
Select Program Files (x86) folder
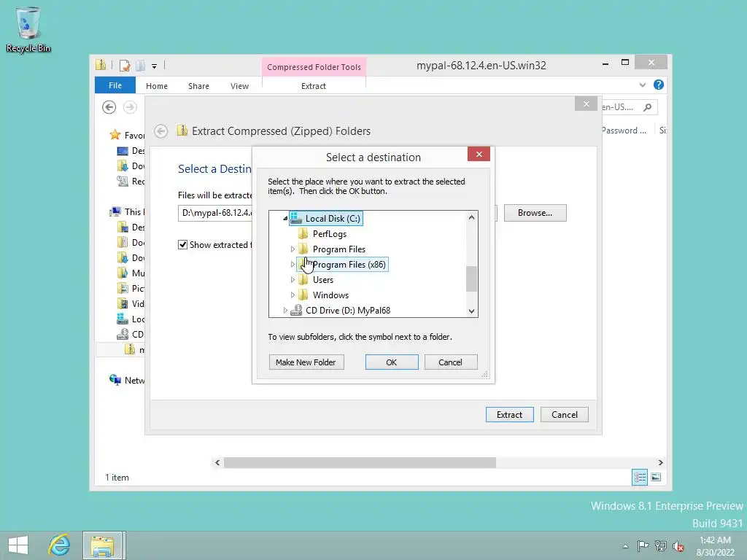(349, 264)
